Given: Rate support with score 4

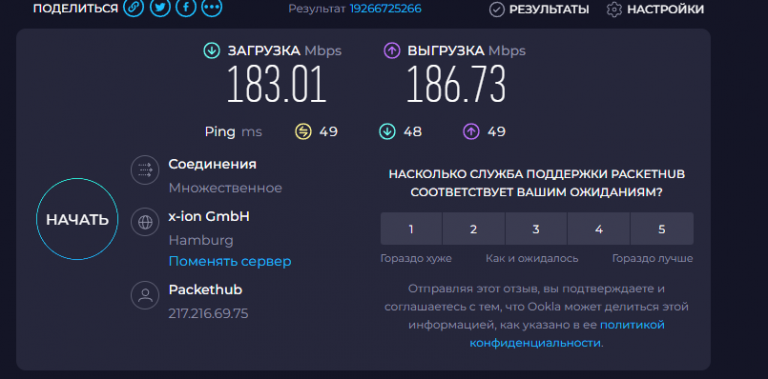Looking at the screenshot, I should click(599, 229).
